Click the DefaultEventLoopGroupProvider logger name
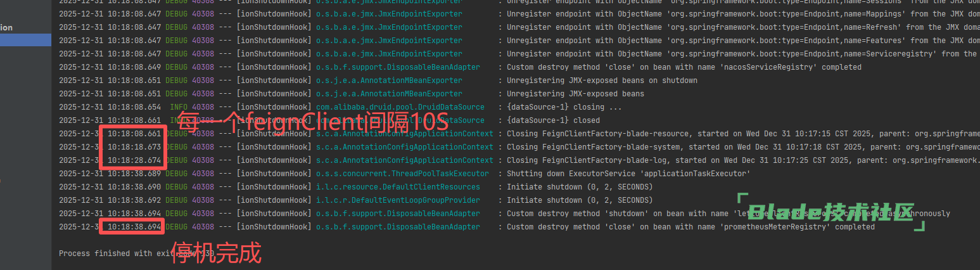This screenshot has height=270, width=980. pos(398,200)
